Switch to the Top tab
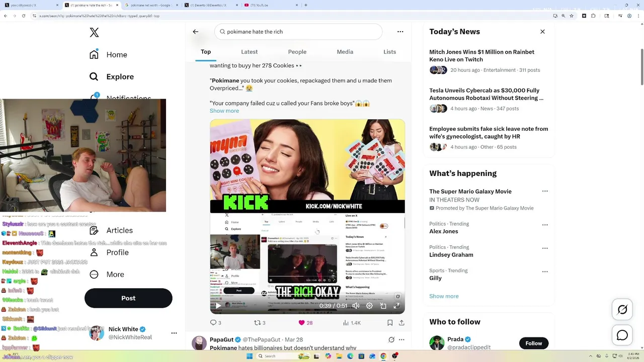 206,52
